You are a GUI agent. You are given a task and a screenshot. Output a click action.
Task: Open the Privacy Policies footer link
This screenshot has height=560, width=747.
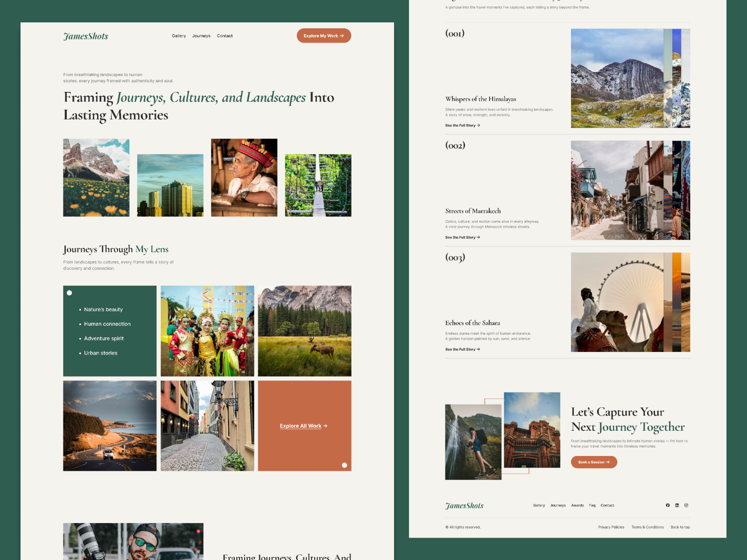611,527
